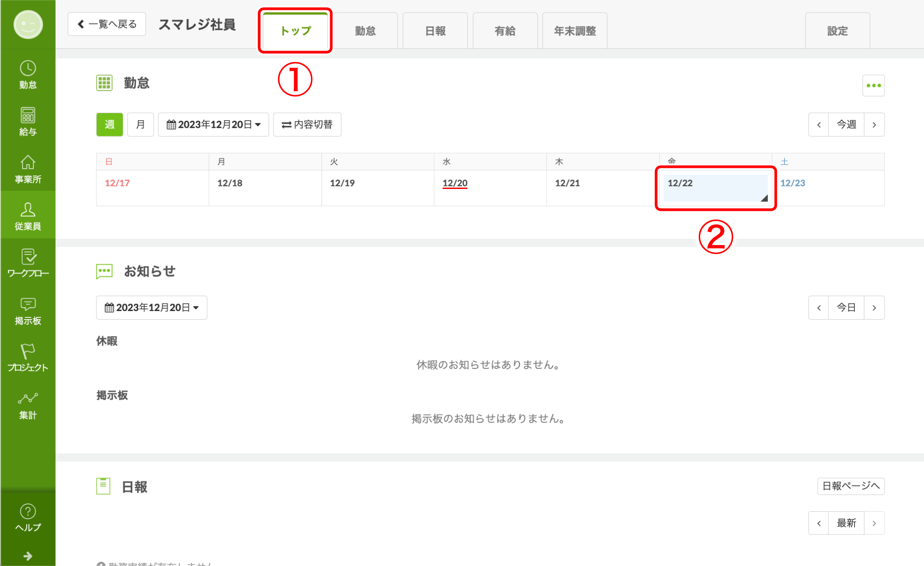The height and width of the screenshot is (566, 924).
Task: Open 掲示板 bulletin board sidebar icon
Action: pyautogui.click(x=28, y=311)
